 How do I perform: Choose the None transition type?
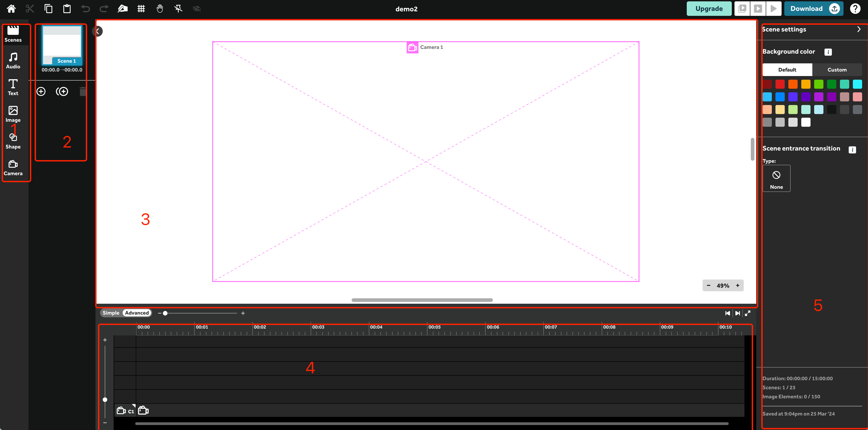click(776, 179)
